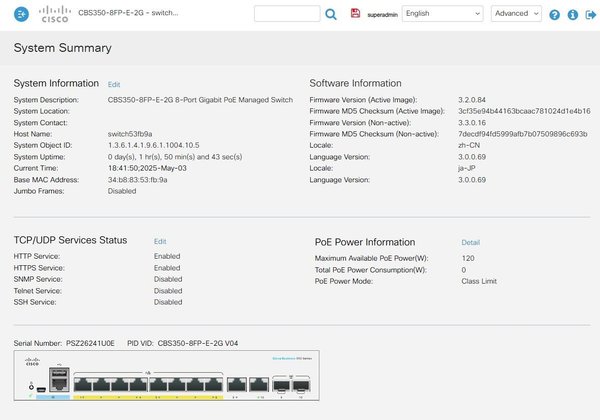Select System Object ID value

pyautogui.click(x=153, y=145)
